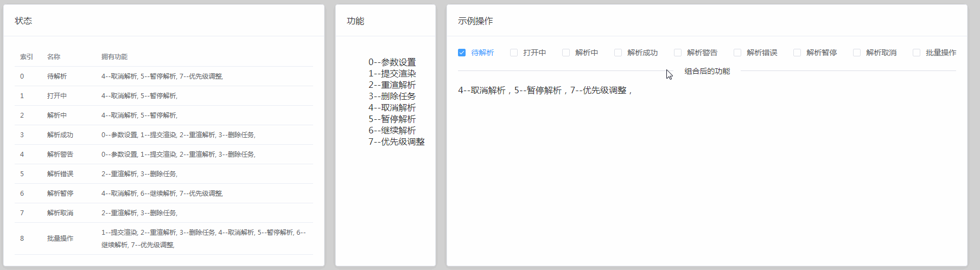Screen dimensions: 980x270
Task: Click functions text of 解析成功 table row
Action: 179,135
